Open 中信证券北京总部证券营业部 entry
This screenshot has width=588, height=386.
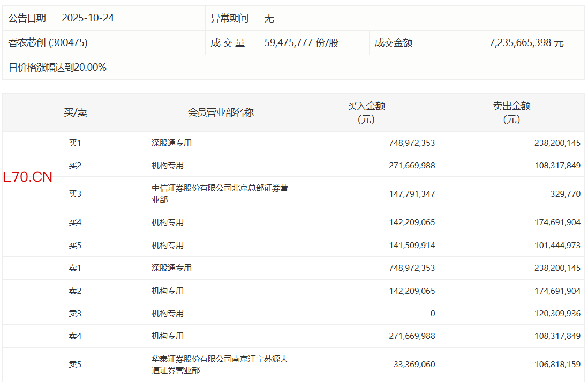click(220, 194)
